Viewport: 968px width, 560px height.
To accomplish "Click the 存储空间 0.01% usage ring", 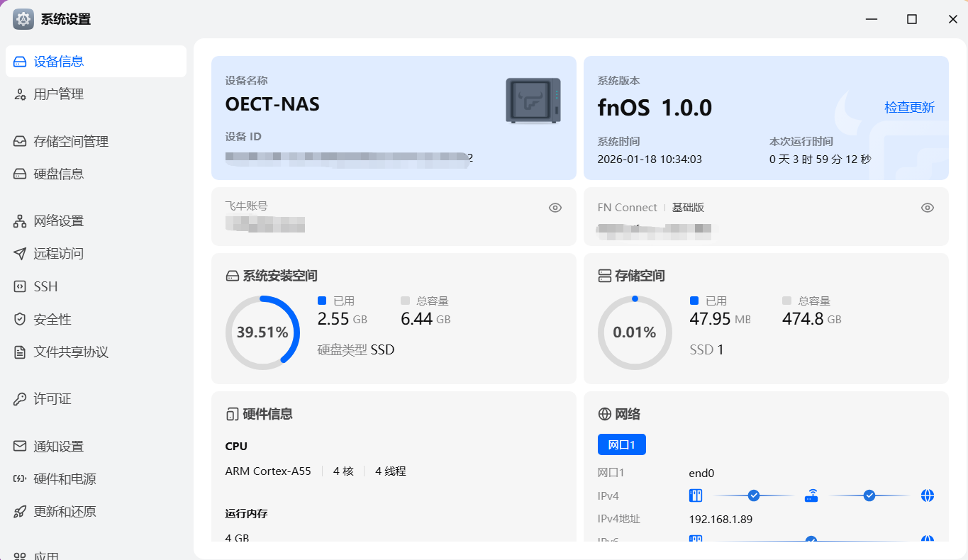I will click(635, 332).
